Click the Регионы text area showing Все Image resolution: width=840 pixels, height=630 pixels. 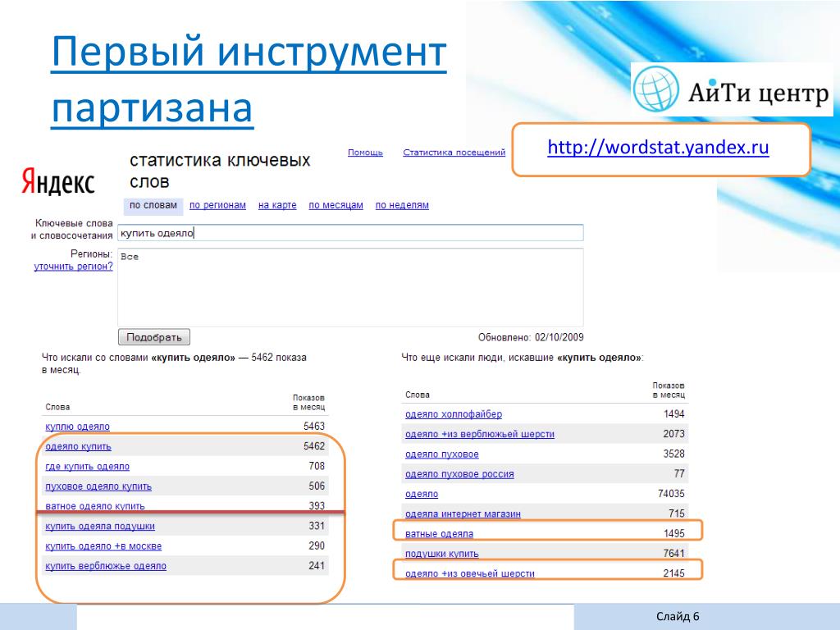pyautogui.click(x=350, y=287)
